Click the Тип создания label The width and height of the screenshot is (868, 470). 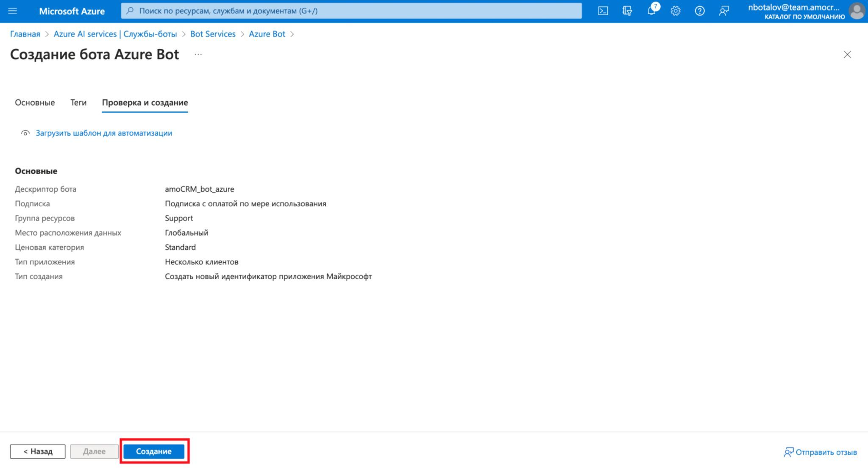coord(39,276)
